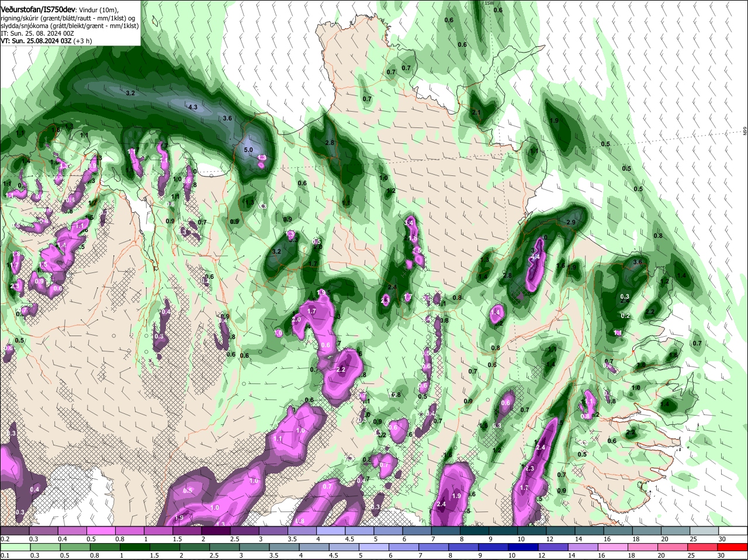Image resolution: width=748 pixels, height=560 pixels.
Task: Click the upper legend swatch labelled 3.5
Action: 303,531
